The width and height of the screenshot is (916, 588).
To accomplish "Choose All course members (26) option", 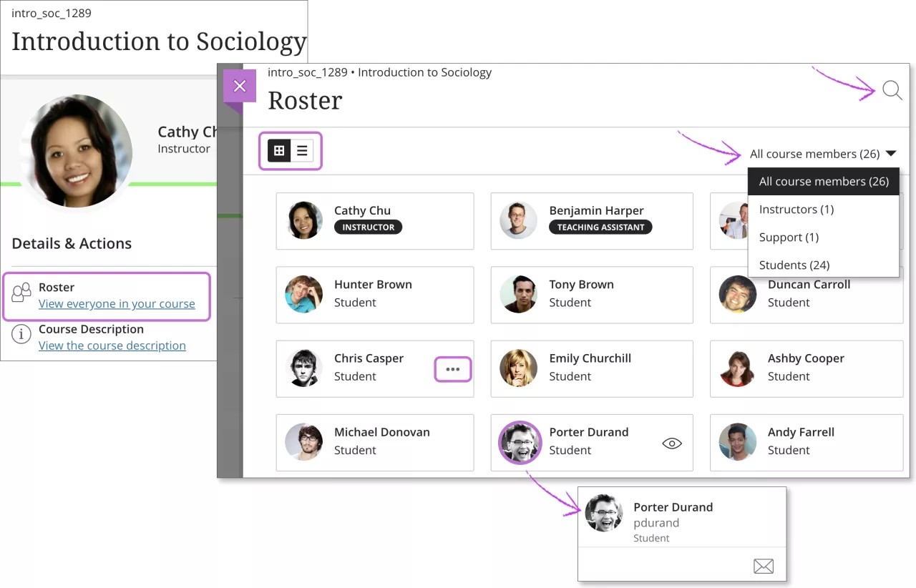I will pos(822,181).
